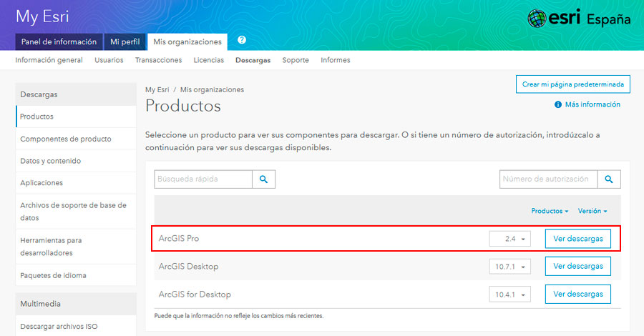The height and width of the screenshot is (336, 644).
Task: Select Productos in the sidebar
Action: coord(76,117)
